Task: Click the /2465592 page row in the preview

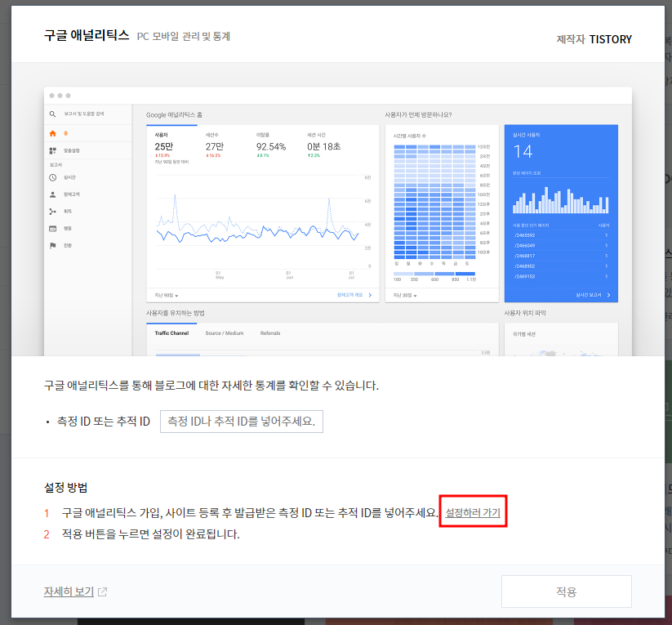Action: click(x=561, y=235)
